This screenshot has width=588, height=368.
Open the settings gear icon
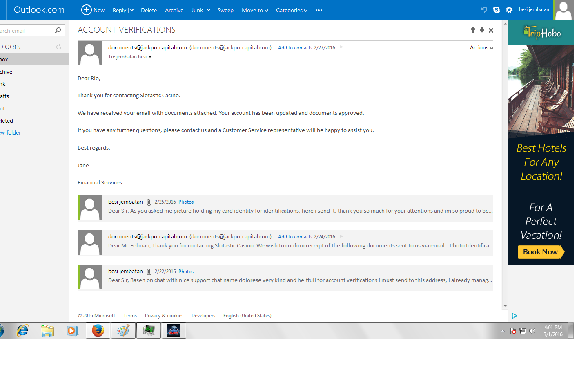pos(509,10)
